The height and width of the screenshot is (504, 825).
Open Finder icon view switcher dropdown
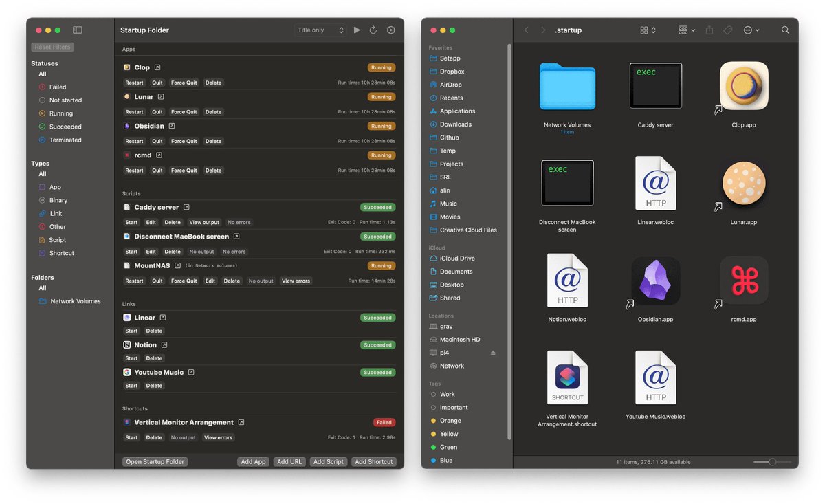648,30
